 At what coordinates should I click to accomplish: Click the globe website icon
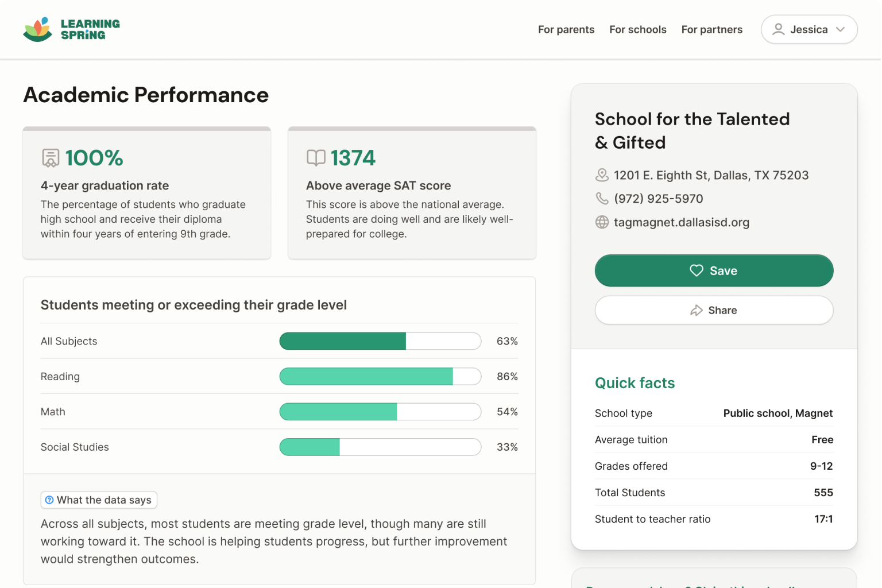click(602, 222)
